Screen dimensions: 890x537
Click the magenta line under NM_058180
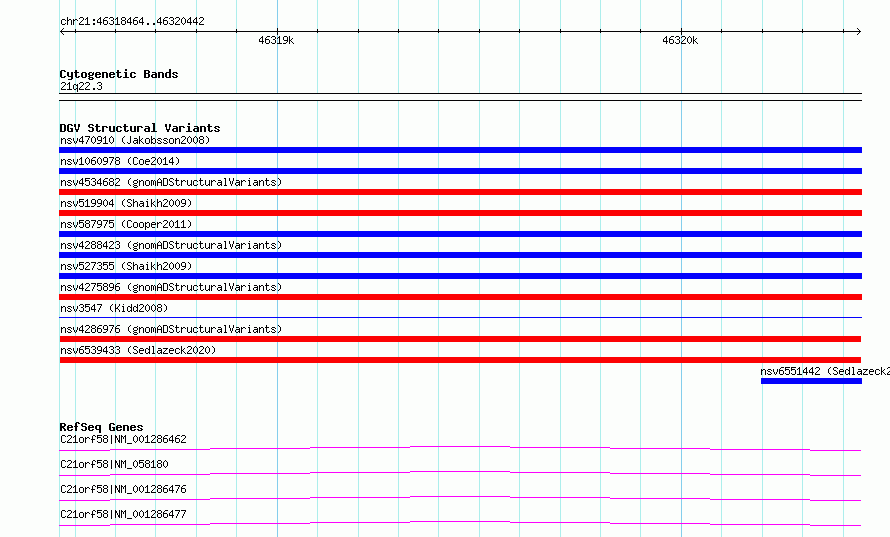(x=460, y=473)
